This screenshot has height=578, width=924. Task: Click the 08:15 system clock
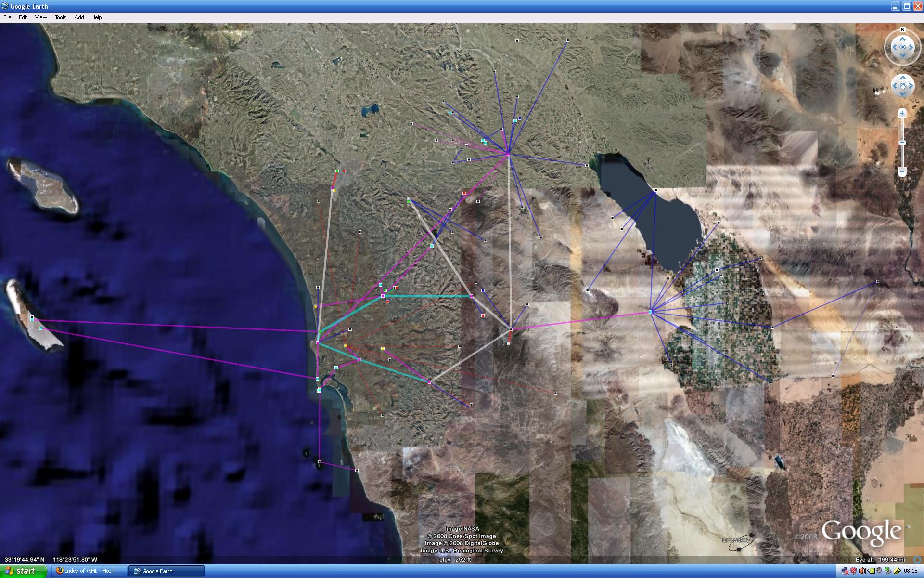coord(911,571)
